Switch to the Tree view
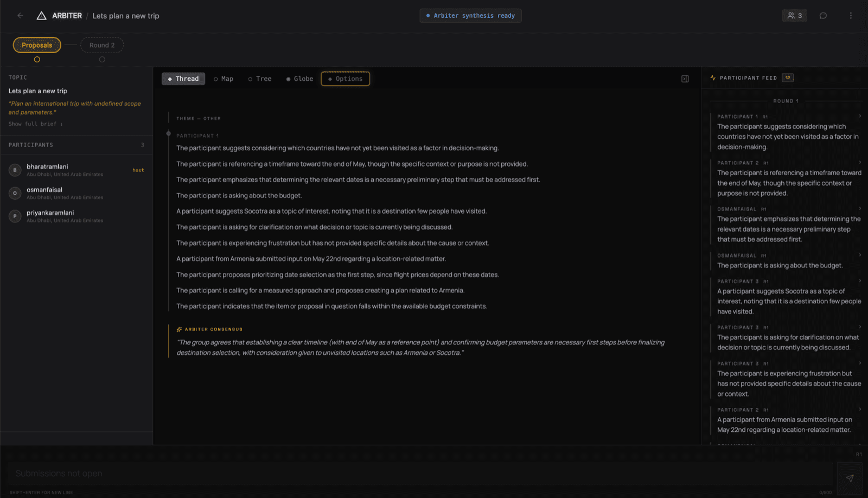Viewport: 868px width, 498px height. tap(260, 79)
